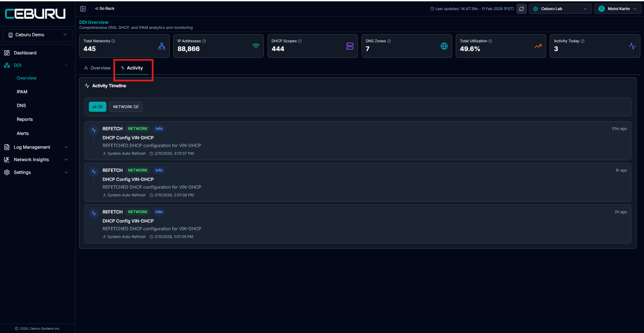The height and width of the screenshot is (333, 644).
Task: Click info badge on 2h ago entry
Action: tap(159, 212)
